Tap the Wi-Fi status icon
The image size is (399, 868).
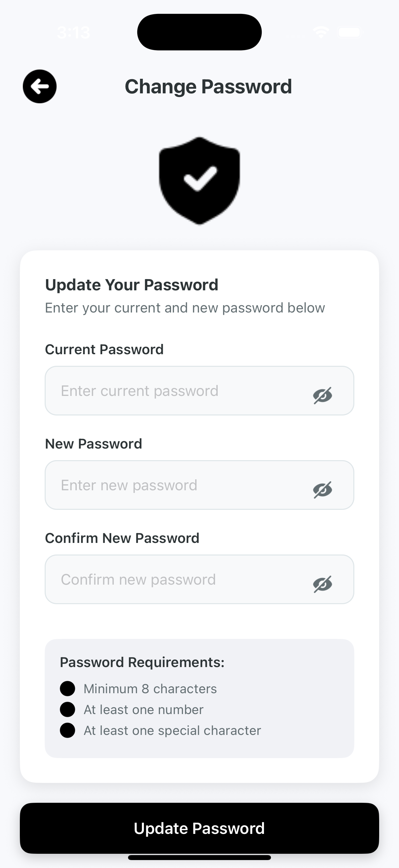pos(321,32)
